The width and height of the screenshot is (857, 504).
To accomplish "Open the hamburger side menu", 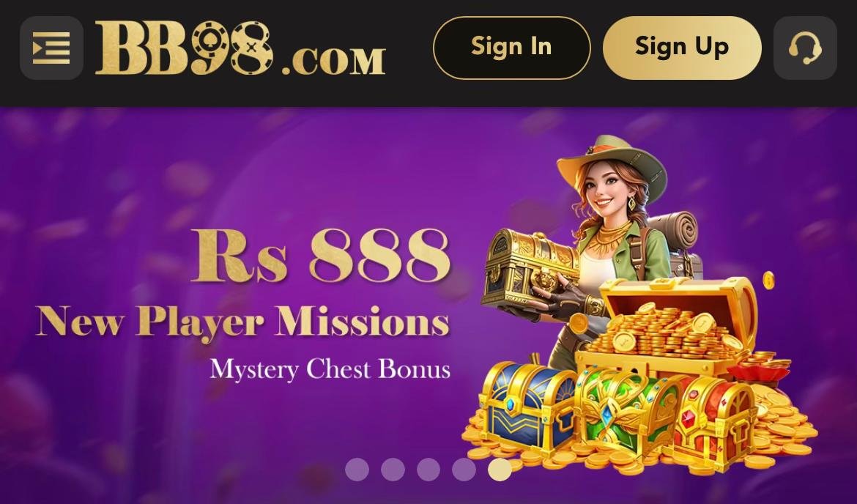I will point(51,48).
